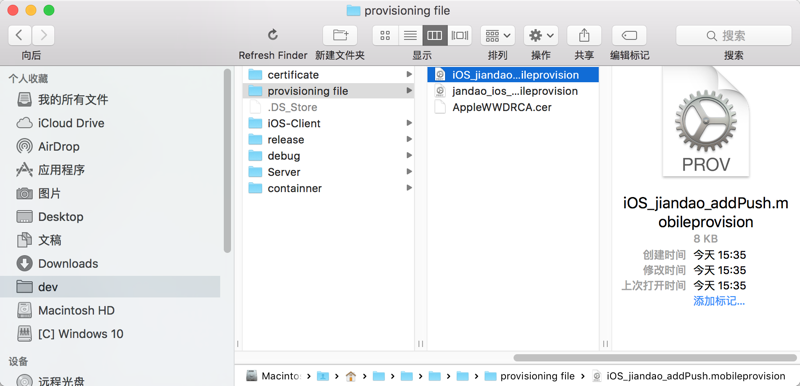Click the PROV file preview thumbnail

tap(706, 122)
